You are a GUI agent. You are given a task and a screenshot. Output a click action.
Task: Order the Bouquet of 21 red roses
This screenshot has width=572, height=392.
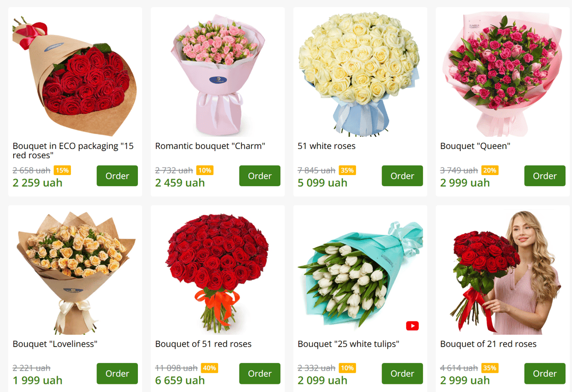point(544,374)
